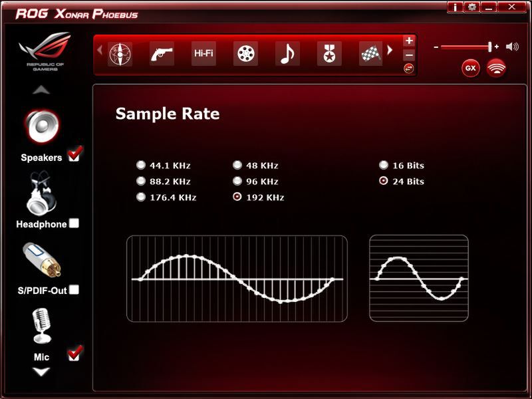Select the film reel movie profile

click(x=245, y=54)
